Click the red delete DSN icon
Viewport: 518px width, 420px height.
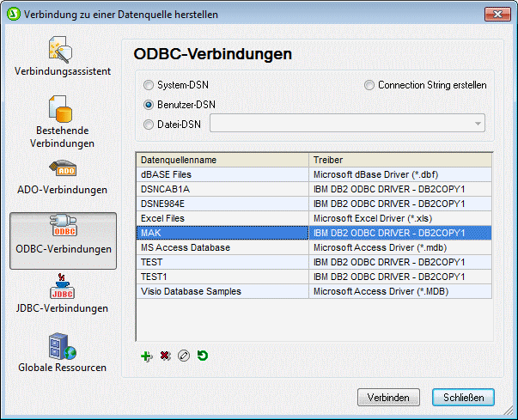point(165,356)
